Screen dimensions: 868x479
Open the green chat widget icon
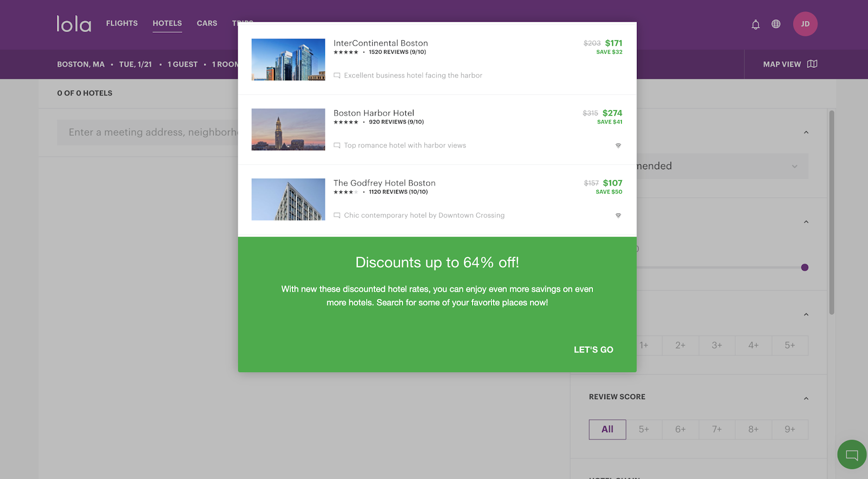pyautogui.click(x=852, y=455)
